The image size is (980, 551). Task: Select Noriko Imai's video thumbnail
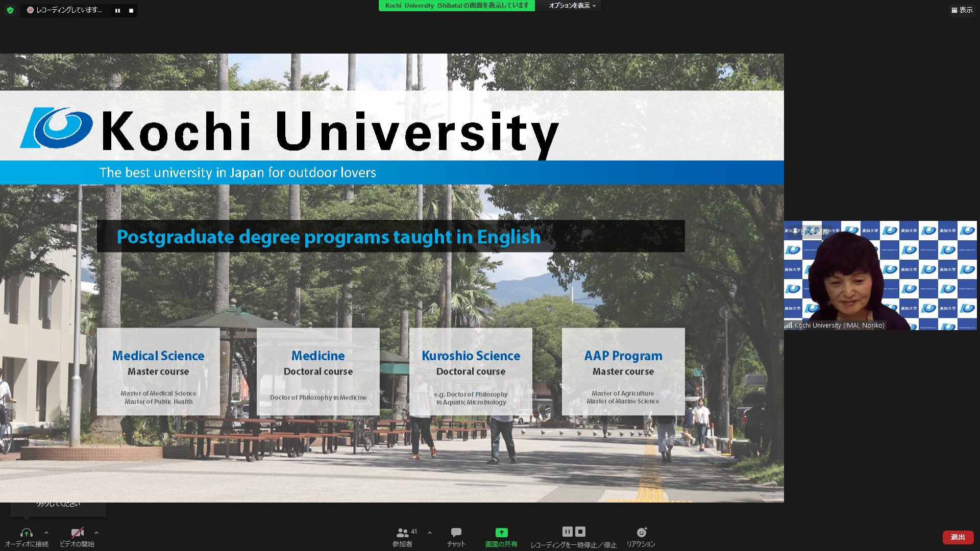tap(880, 275)
